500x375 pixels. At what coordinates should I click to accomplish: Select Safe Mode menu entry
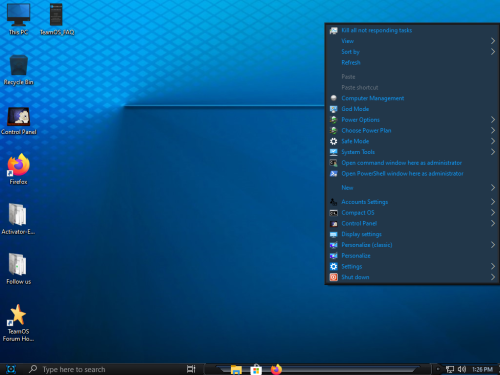(x=412, y=141)
